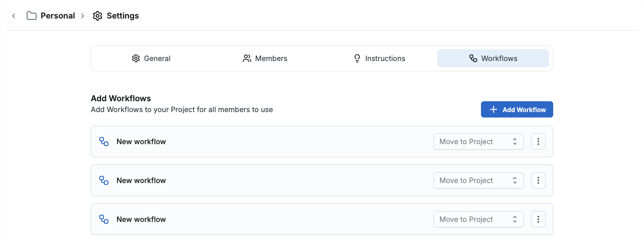Expand third workflow's Move to Project dropdown

pos(478,219)
